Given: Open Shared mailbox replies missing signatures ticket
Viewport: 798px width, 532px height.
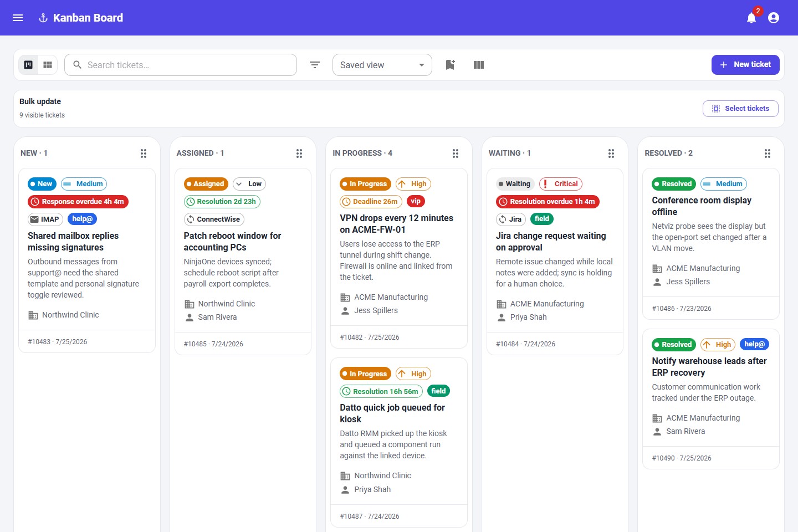Looking at the screenshot, I should tap(73, 242).
